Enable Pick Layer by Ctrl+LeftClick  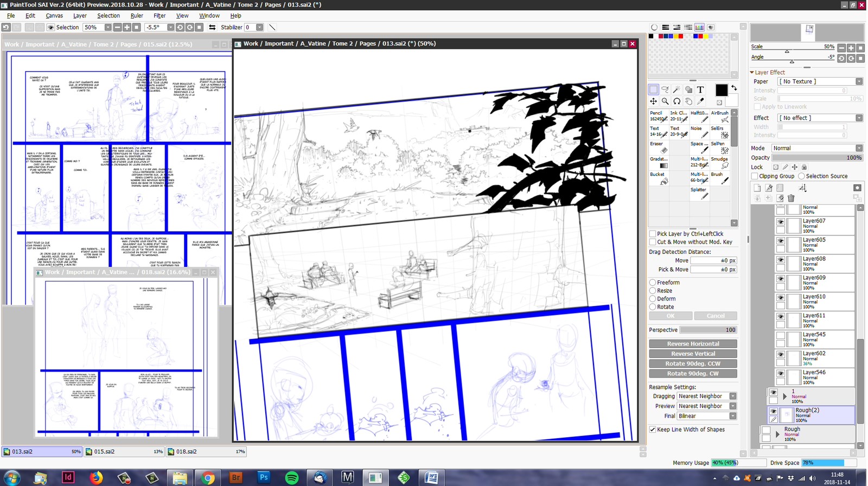coord(653,234)
